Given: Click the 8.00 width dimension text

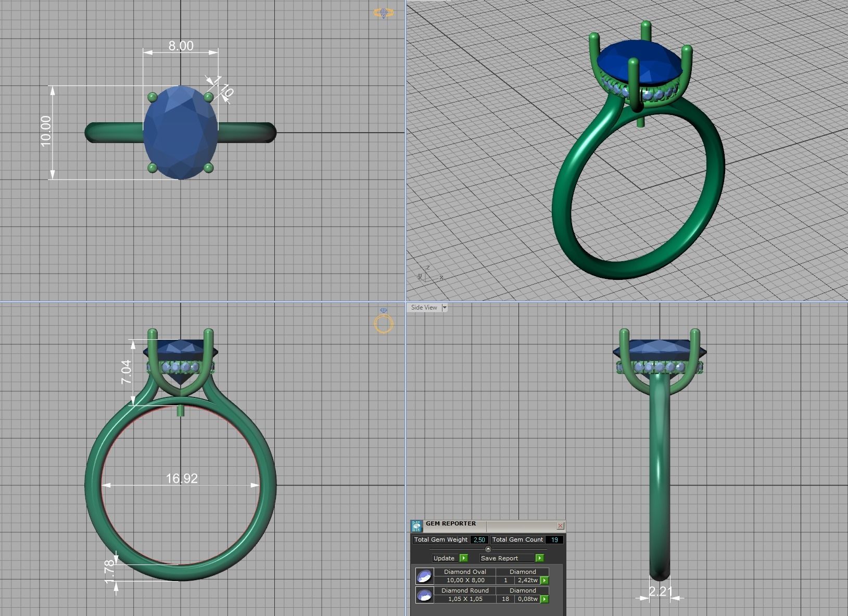Looking at the screenshot, I should (x=181, y=46).
